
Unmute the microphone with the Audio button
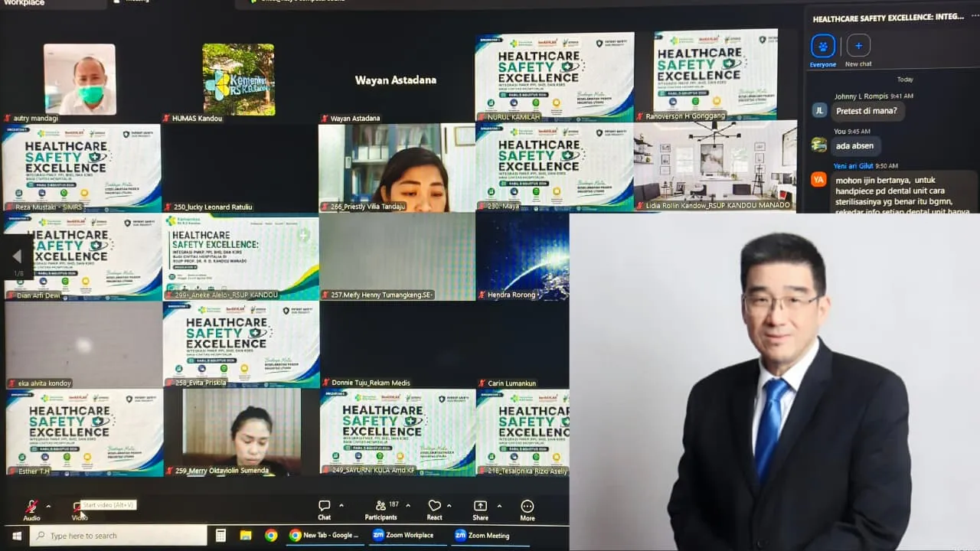[31, 510]
